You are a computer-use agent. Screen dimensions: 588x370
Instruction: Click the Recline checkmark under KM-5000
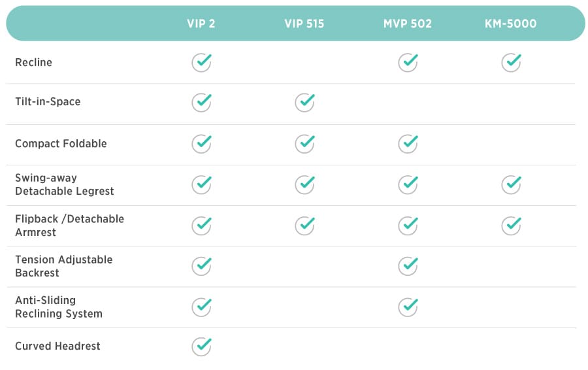(511, 62)
